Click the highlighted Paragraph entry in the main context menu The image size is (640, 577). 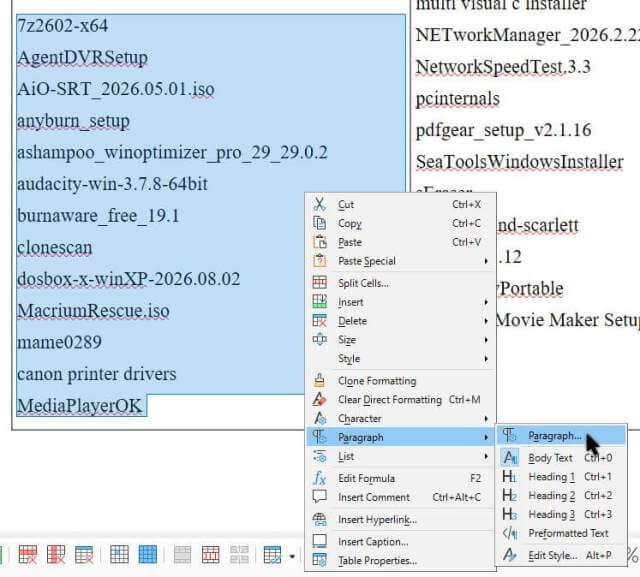pos(401,437)
